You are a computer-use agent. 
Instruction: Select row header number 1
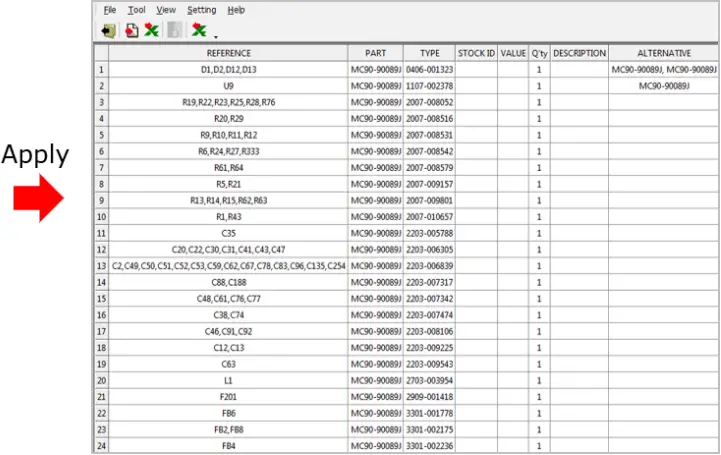(x=101, y=70)
